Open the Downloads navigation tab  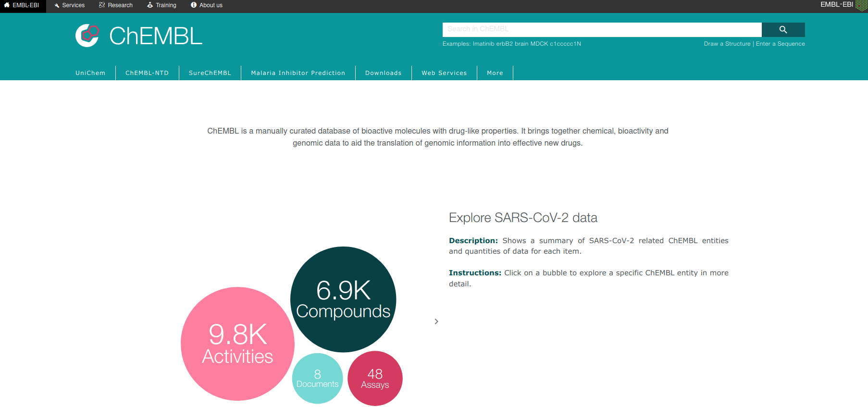pyautogui.click(x=383, y=73)
